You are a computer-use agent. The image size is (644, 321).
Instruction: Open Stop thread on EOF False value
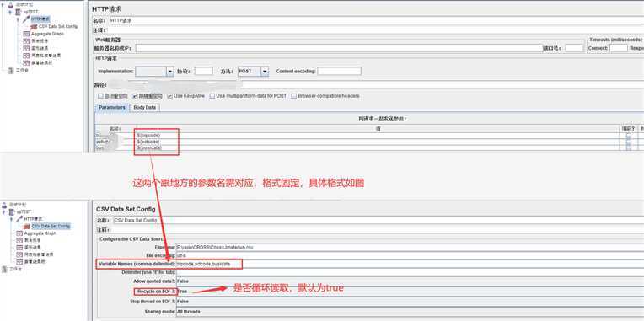(410, 302)
